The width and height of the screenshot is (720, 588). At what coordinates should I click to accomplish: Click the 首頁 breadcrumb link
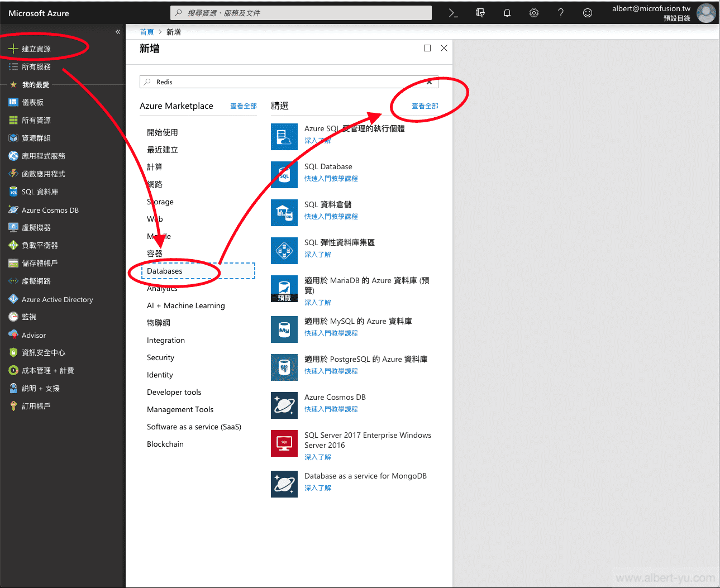point(146,32)
